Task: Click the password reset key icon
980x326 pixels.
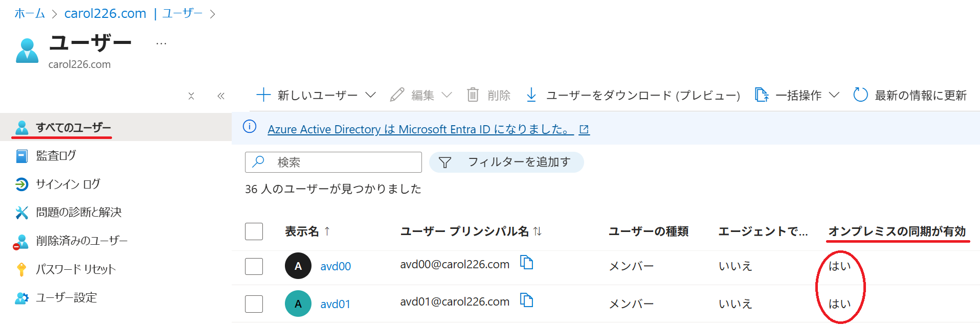Action: (x=21, y=269)
